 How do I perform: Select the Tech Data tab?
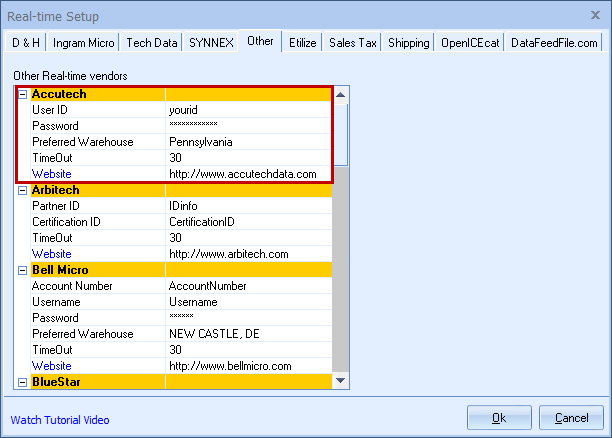(152, 42)
